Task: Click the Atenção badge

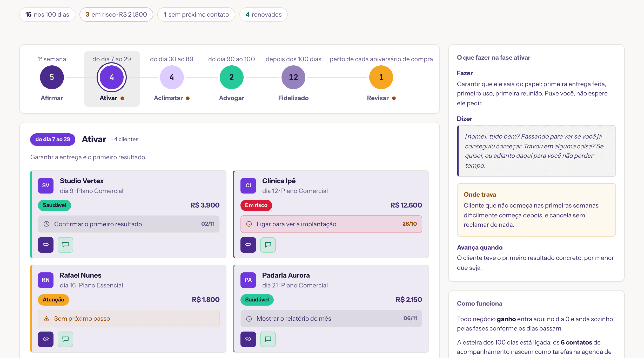Action: pyautogui.click(x=53, y=300)
